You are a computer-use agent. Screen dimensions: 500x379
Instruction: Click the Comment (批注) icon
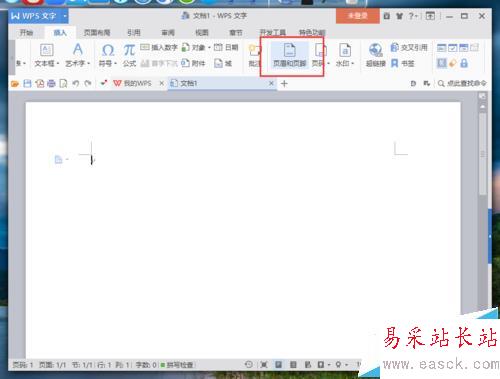click(x=254, y=51)
